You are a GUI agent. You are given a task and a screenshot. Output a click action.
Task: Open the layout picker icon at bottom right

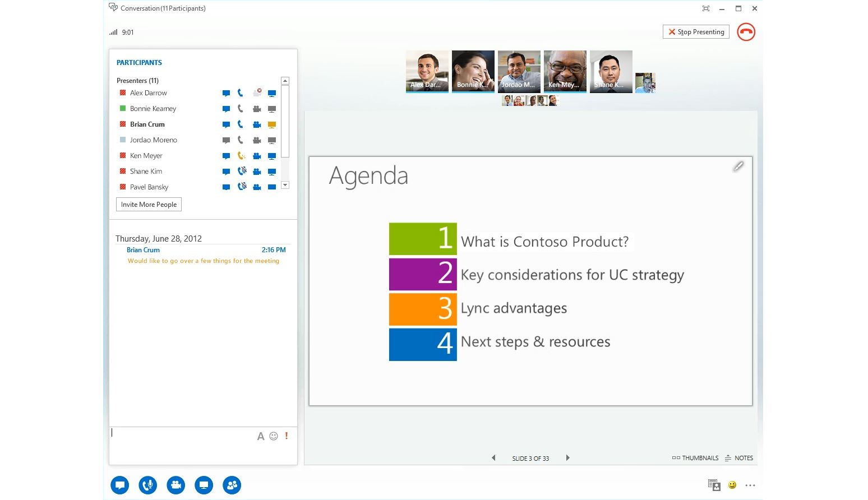pyautogui.click(x=714, y=485)
